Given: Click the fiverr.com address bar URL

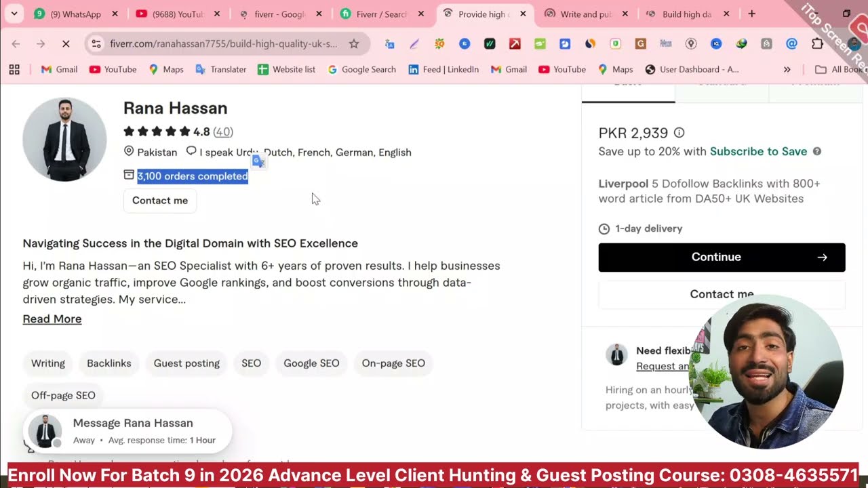Looking at the screenshot, I should [x=223, y=44].
